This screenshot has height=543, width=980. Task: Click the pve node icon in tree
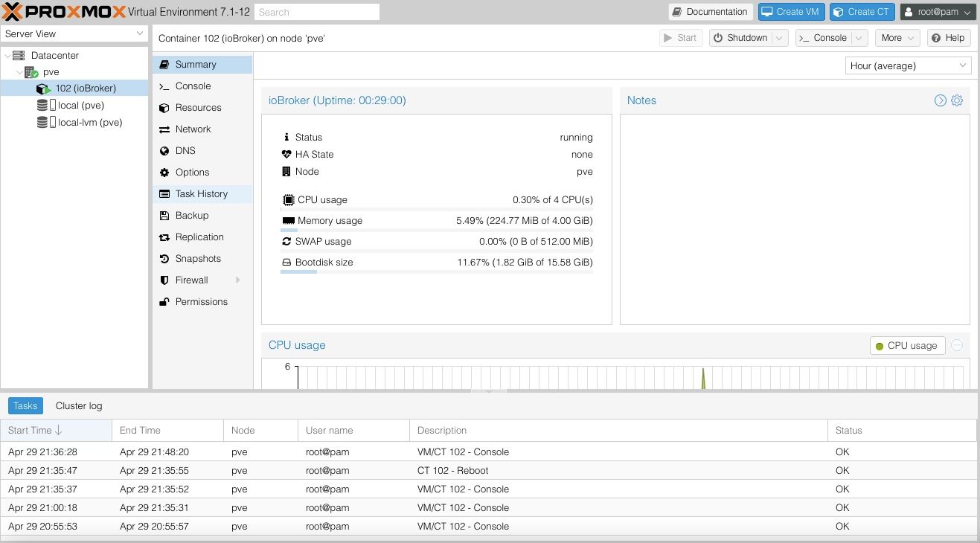31,73
